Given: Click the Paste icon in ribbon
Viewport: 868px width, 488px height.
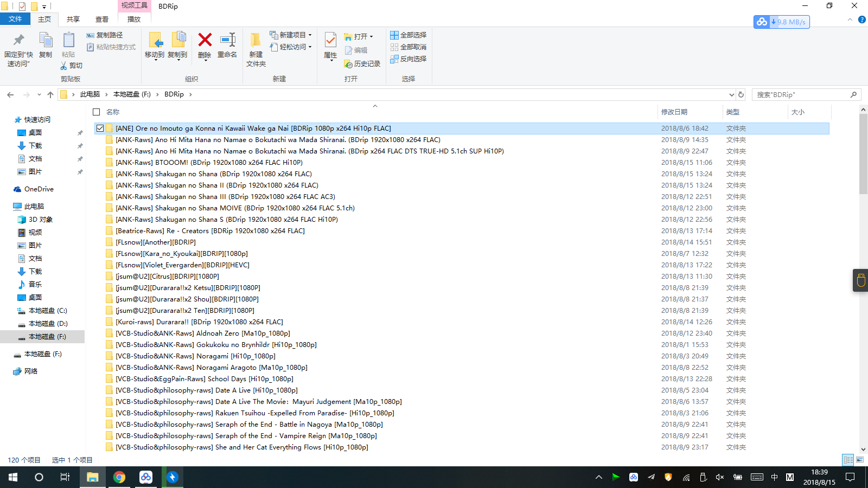Looking at the screenshot, I should pyautogui.click(x=68, y=40).
